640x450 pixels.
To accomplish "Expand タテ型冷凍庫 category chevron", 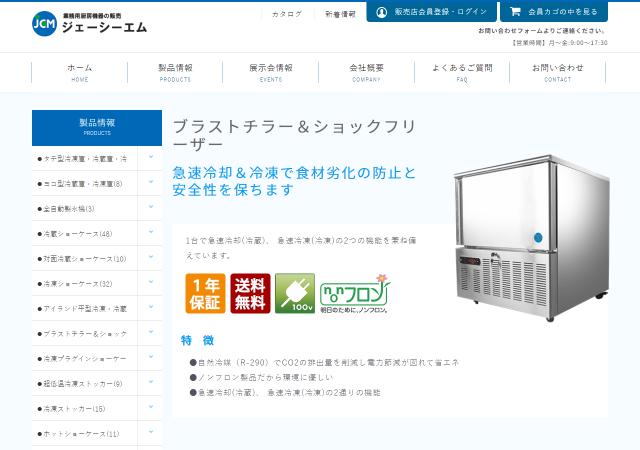I will 151,157.
